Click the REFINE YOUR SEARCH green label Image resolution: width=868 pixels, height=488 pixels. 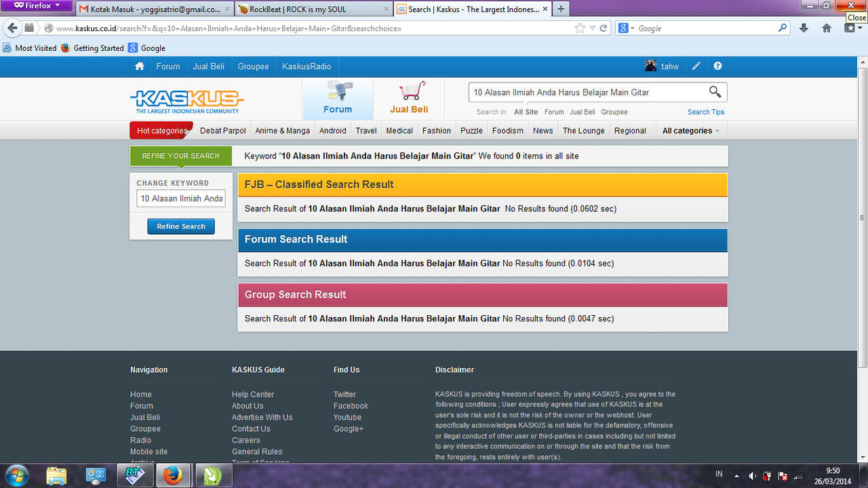tap(181, 156)
